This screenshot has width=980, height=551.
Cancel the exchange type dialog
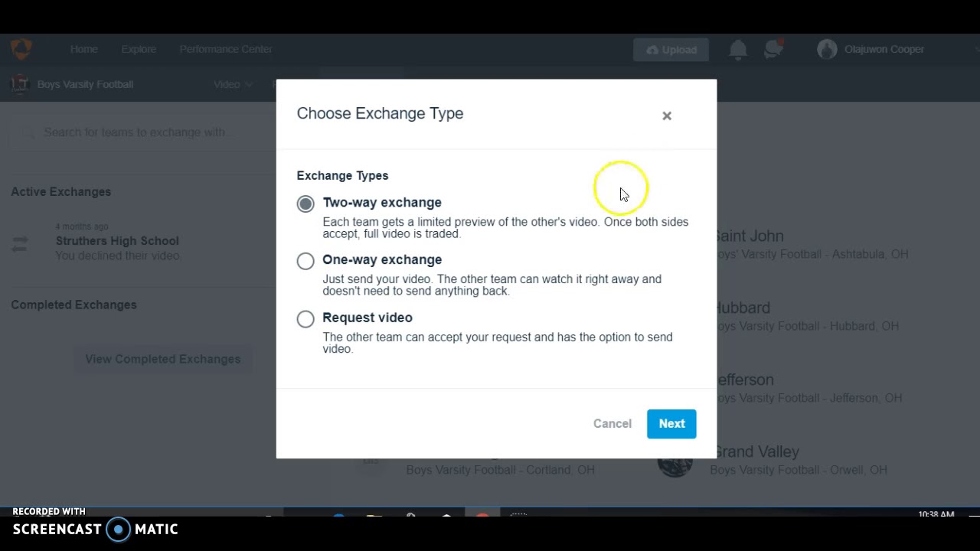pos(612,423)
